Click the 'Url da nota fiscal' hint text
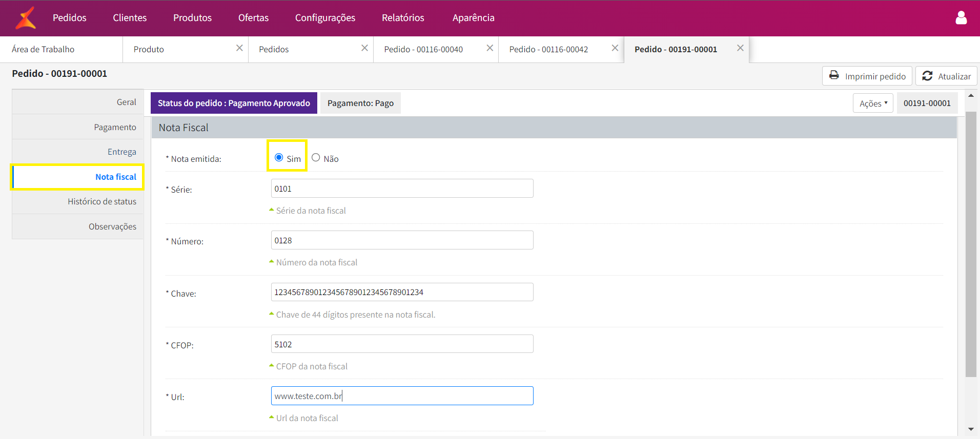 coord(307,418)
